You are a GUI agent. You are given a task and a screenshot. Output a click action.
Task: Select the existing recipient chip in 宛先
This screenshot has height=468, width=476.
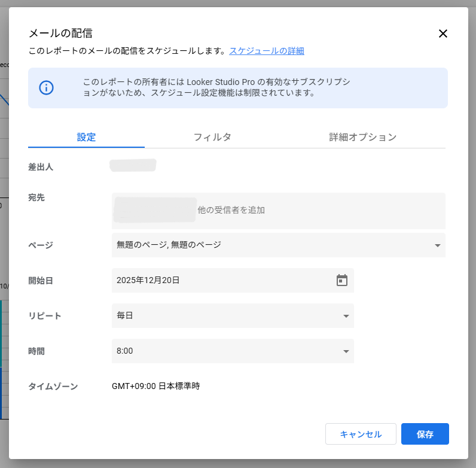pos(155,209)
